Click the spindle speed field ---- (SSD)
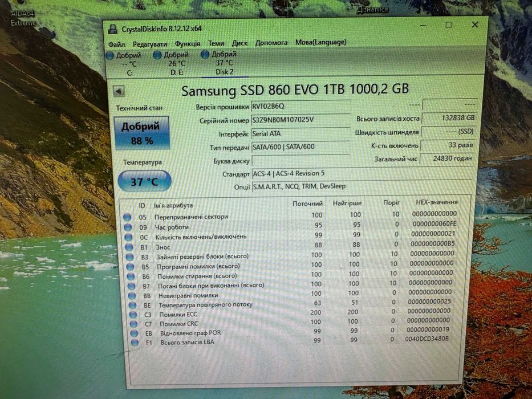Image resolution: width=532 pixels, height=399 pixels. (x=448, y=132)
